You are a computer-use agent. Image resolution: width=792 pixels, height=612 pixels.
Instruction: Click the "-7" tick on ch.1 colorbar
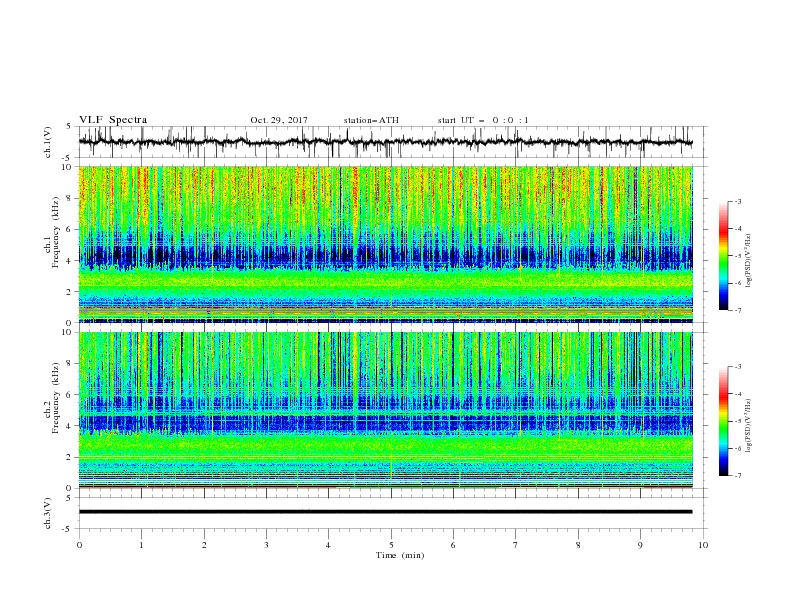pos(737,310)
